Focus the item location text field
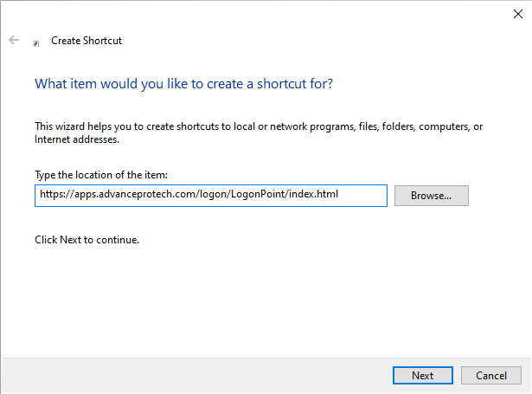532x394 pixels. click(x=210, y=196)
